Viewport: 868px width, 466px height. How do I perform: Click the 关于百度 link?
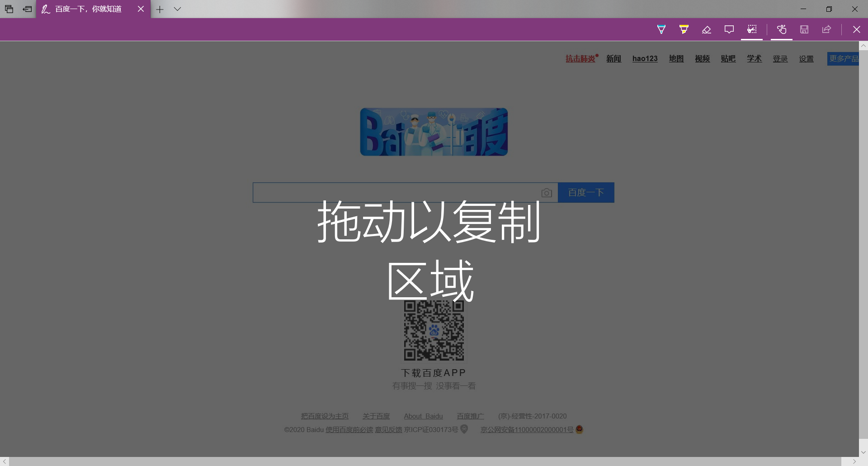tap(376, 416)
